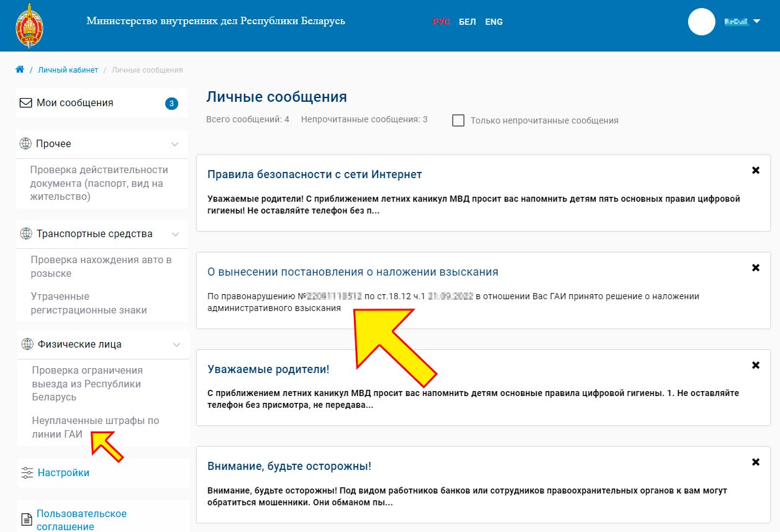Dismiss the Правила безопасности с сети Интернет message

756,169
